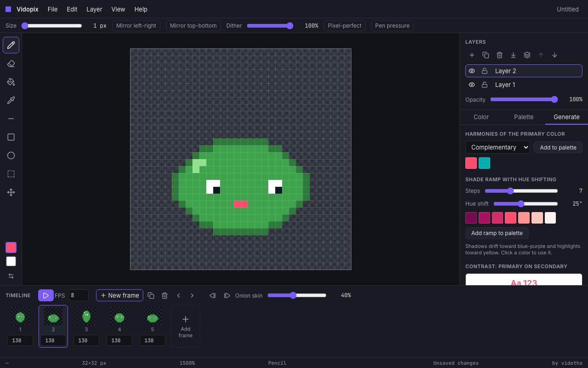Select the Pencil tool

[x=11, y=45]
